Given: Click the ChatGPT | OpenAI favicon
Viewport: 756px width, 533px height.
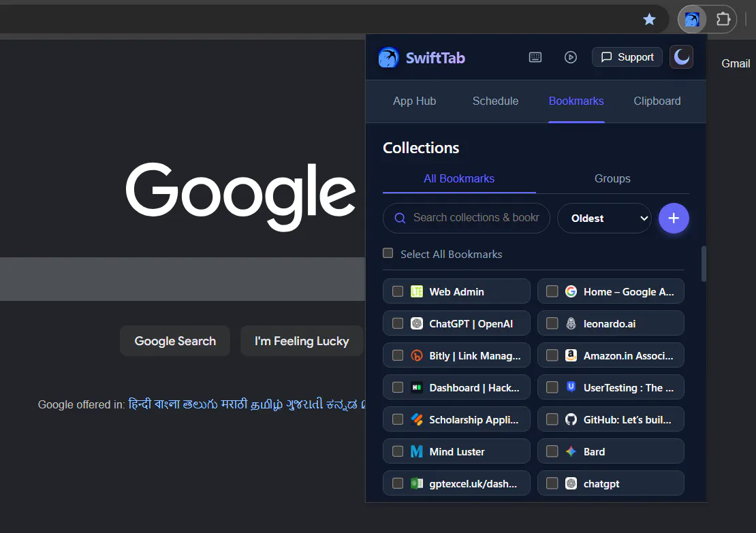Looking at the screenshot, I should (417, 323).
